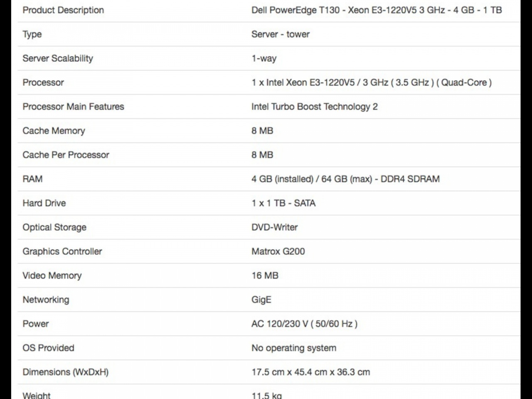Click the Hard Drive label
This screenshot has width=532, height=399.
coord(44,203)
